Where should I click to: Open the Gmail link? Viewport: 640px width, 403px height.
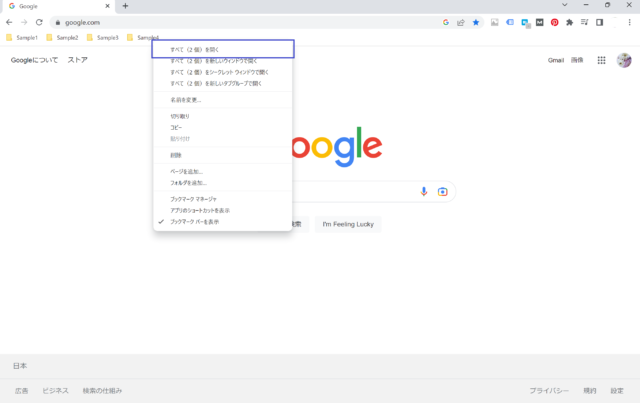point(556,60)
